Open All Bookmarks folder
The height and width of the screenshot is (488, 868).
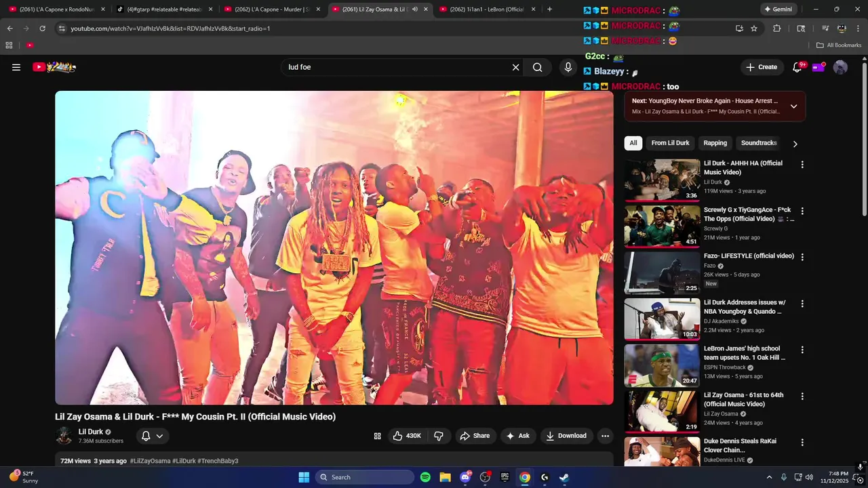click(x=839, y=45)
